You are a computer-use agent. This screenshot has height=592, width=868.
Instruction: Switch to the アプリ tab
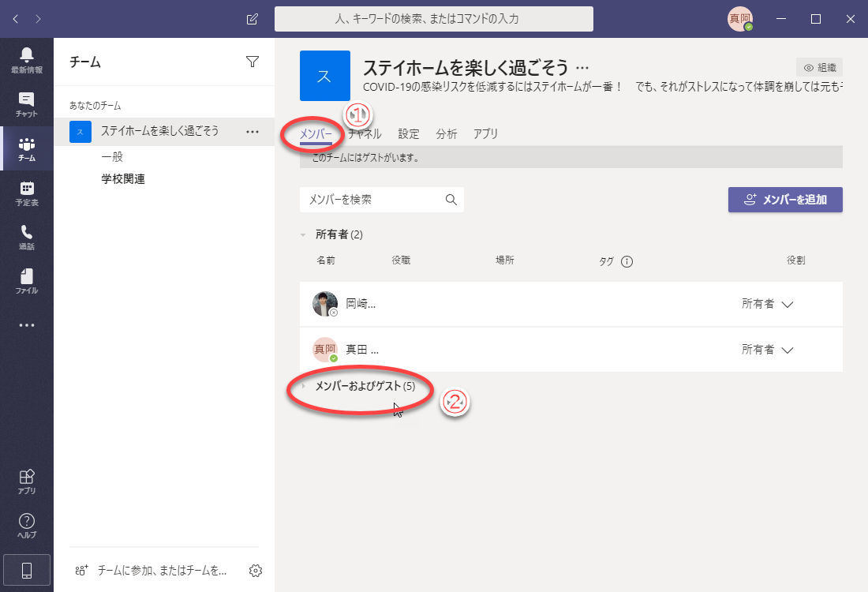coord(485,134)
